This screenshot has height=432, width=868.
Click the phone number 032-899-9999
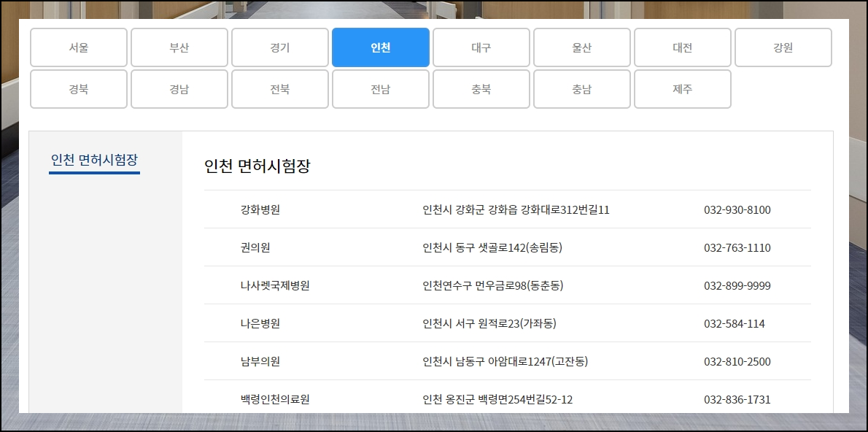click(737, 286)
